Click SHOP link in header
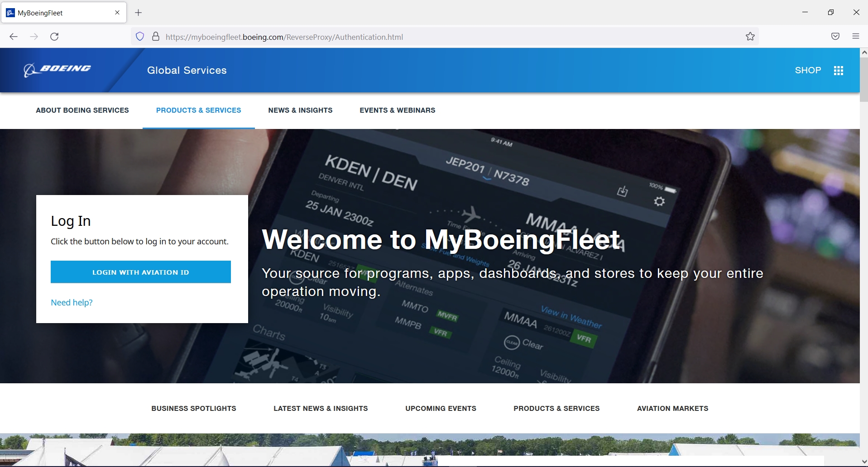This screenshot has width=868, height=467. coord(808,71)
